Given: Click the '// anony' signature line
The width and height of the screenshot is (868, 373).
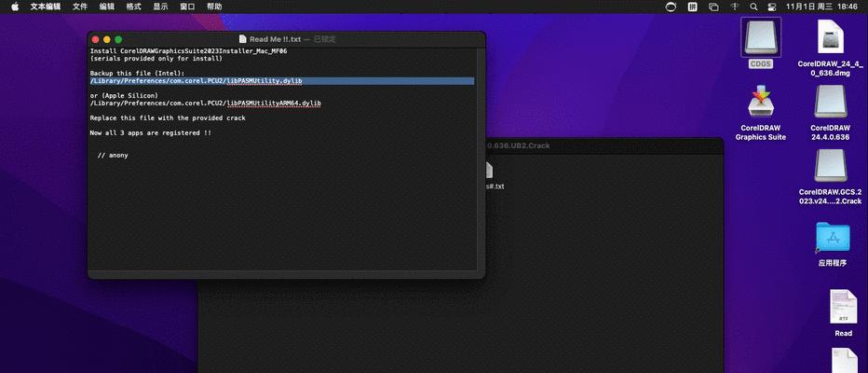Looking at the screenshot, I should pyautogui.click(x=113, y=155).
